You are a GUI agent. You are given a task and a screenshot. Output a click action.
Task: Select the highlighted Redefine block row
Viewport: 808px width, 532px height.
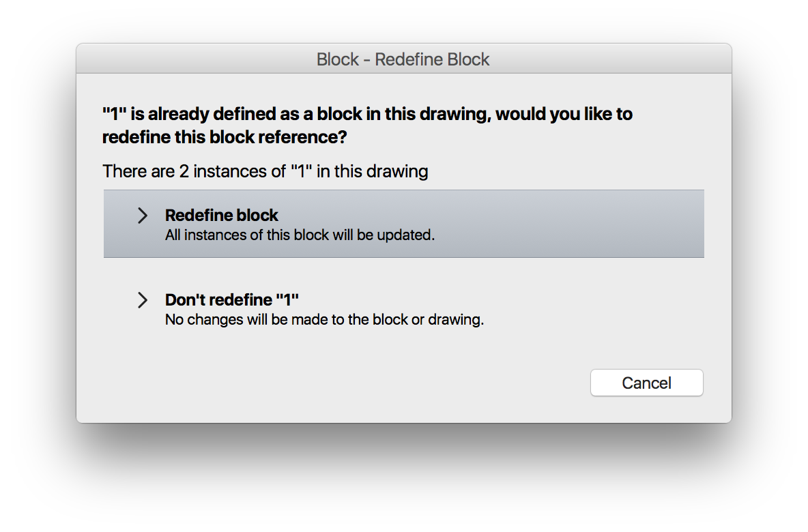(x=546, y=224)
